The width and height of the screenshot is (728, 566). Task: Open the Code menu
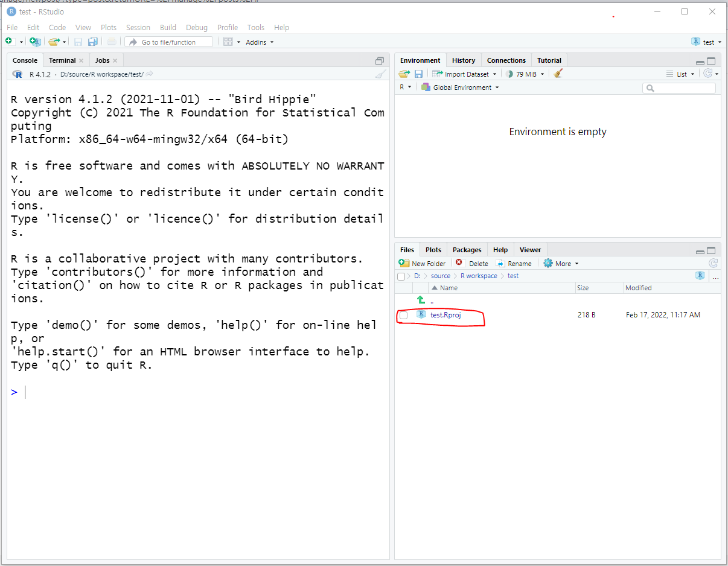[57, 27]
